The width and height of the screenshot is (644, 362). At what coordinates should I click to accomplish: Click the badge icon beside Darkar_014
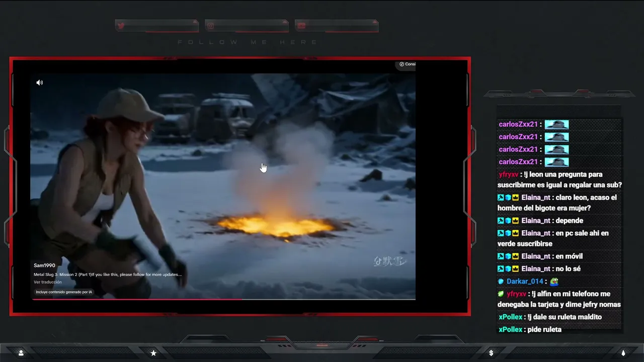[x=501, y=282]
